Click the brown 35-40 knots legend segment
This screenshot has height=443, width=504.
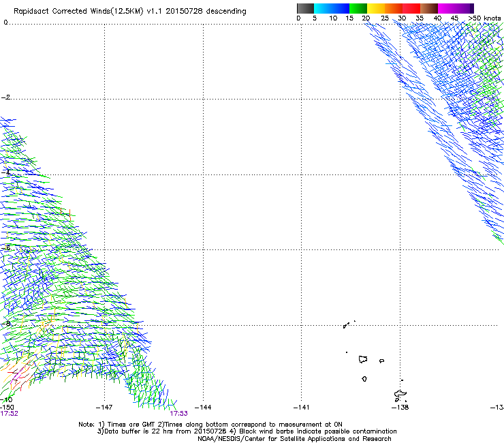pyautogui.click(x=429, y=8)
